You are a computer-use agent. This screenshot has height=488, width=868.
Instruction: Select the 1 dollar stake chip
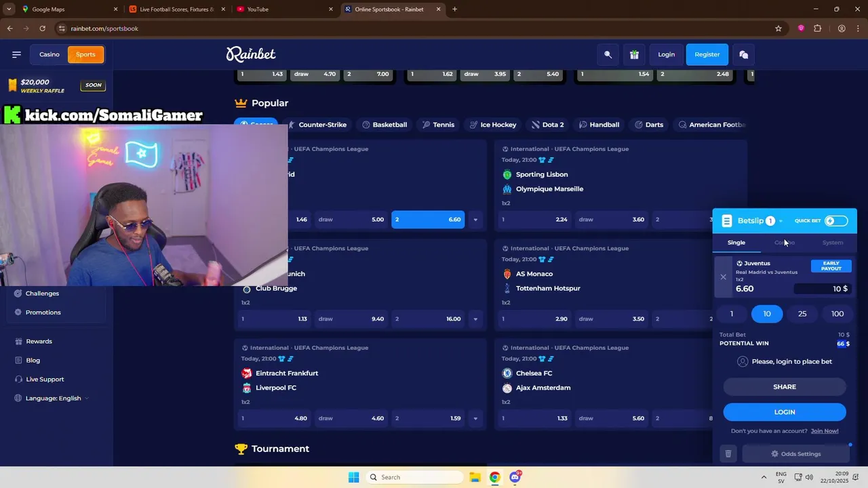732,314
